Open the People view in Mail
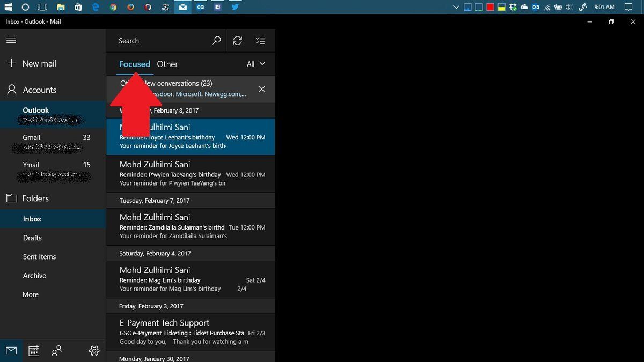The width and height of the screenshot is (644, 362). pos(56,350)
